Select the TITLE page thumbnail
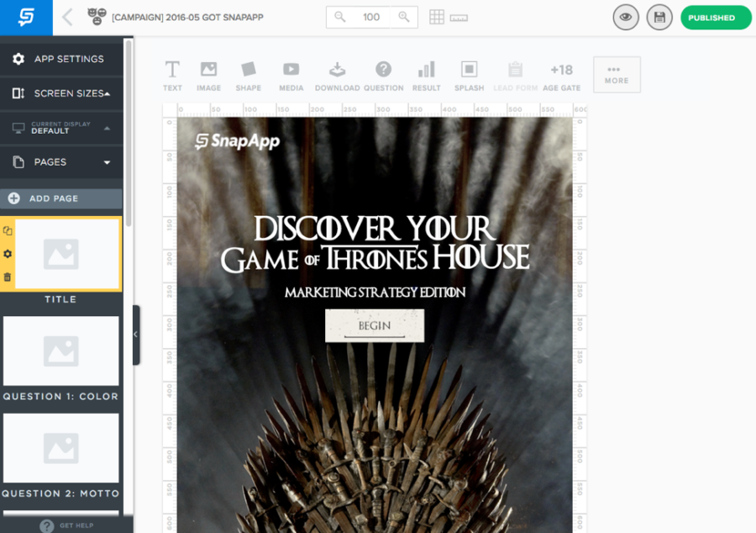This screenshot has width=756, height=533. tap(67, 254)
